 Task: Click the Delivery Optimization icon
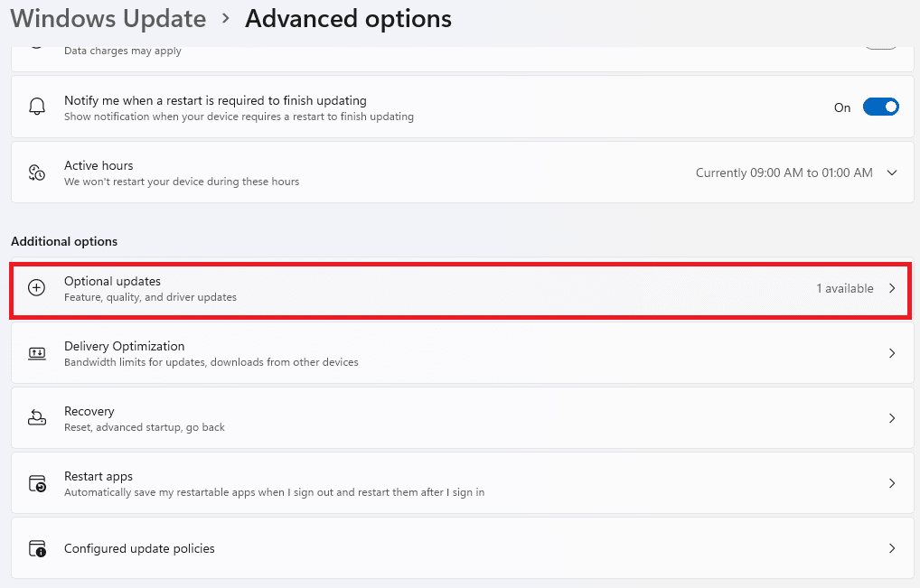click(37, 353)
